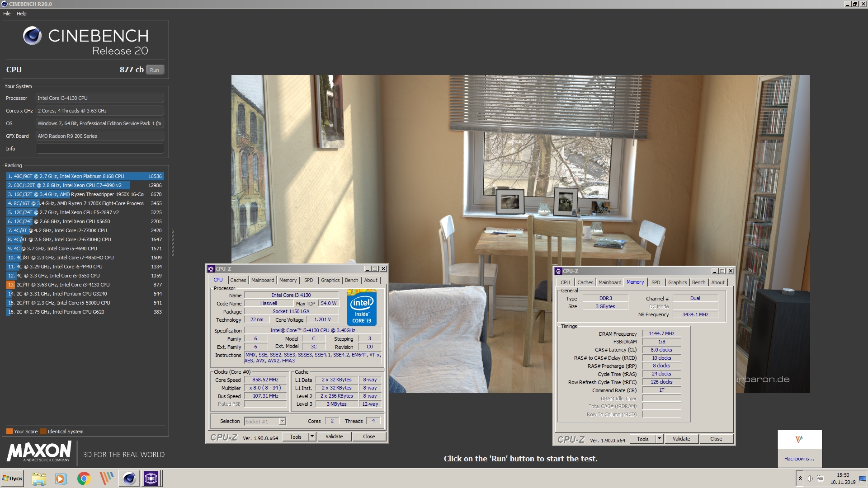
Task: Click Настроить link in tray popup
Action: click(x=799, y=459)
